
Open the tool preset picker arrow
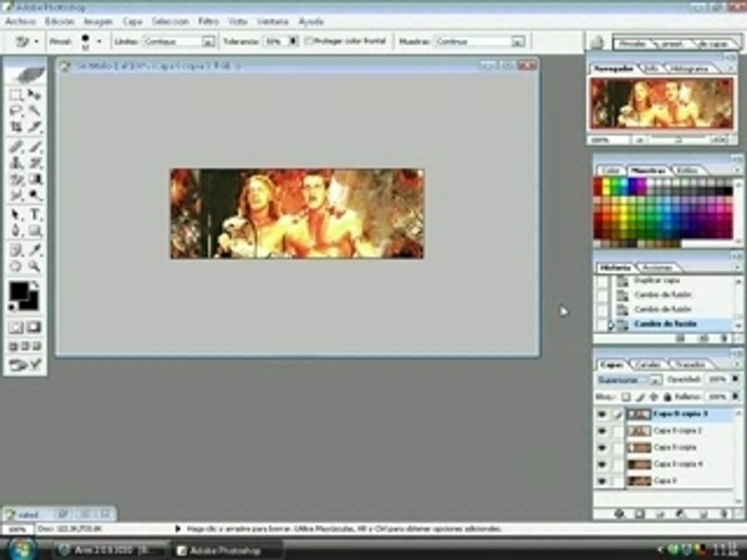click(37, 42)
